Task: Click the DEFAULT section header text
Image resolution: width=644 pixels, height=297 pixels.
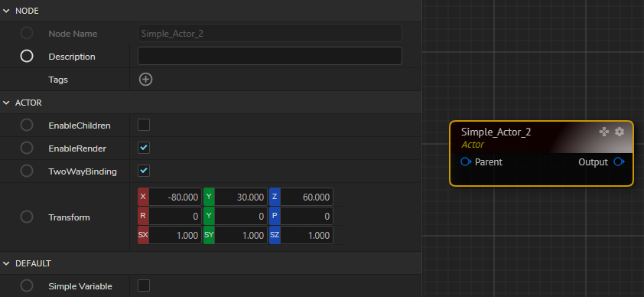Action: 33,263
